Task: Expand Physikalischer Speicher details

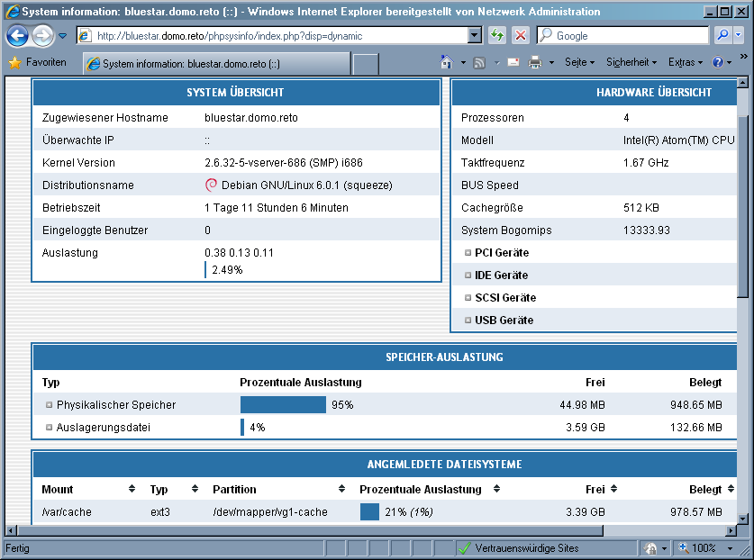Action: pos(50,405)
